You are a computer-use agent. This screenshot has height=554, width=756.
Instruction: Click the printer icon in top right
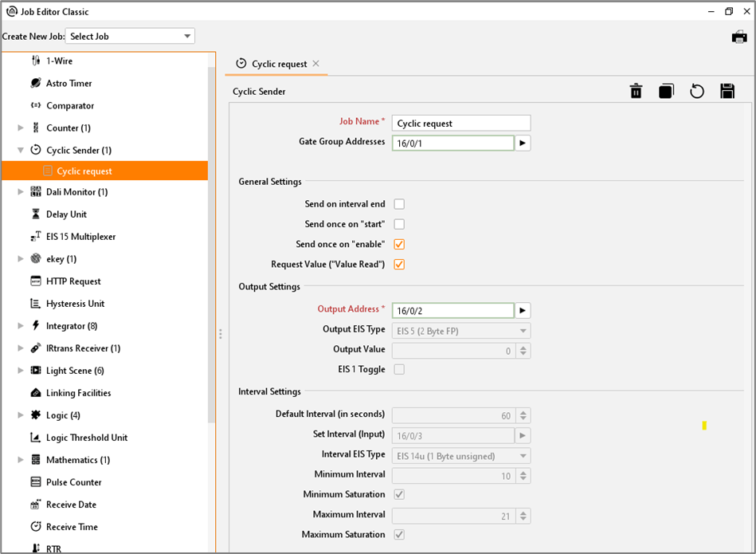coord(739,37)
